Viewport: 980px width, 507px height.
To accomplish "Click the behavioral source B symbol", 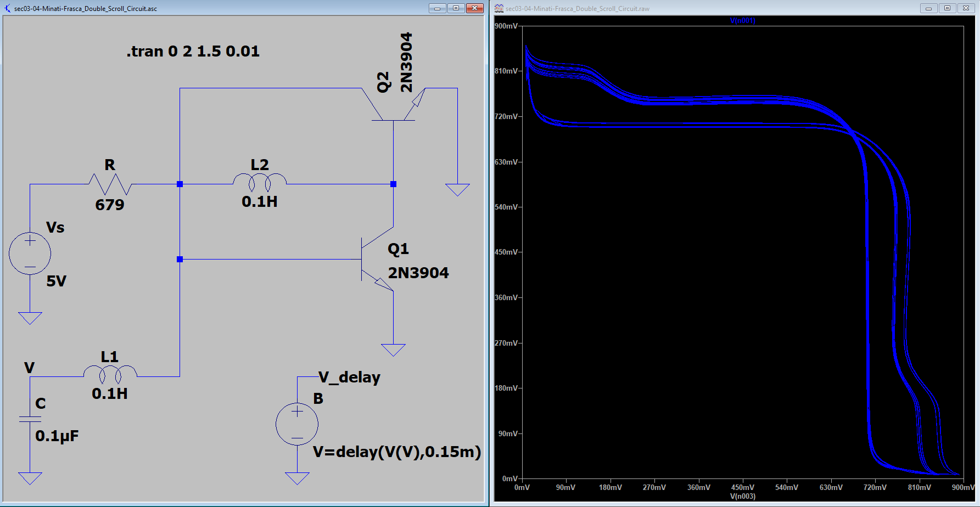I will [297, 424].
